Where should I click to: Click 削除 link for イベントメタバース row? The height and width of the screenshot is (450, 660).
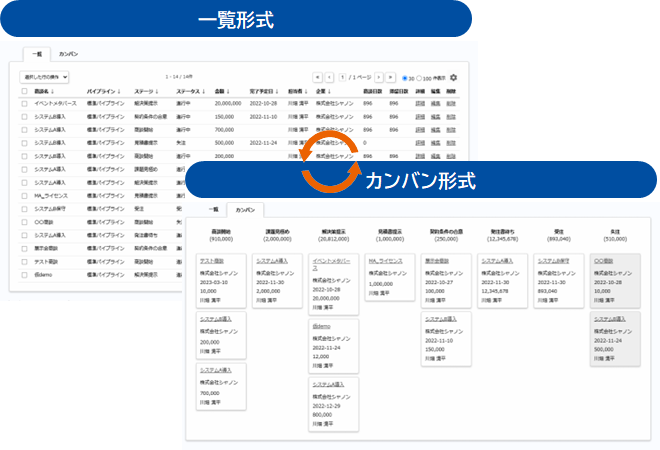point(451,104)
